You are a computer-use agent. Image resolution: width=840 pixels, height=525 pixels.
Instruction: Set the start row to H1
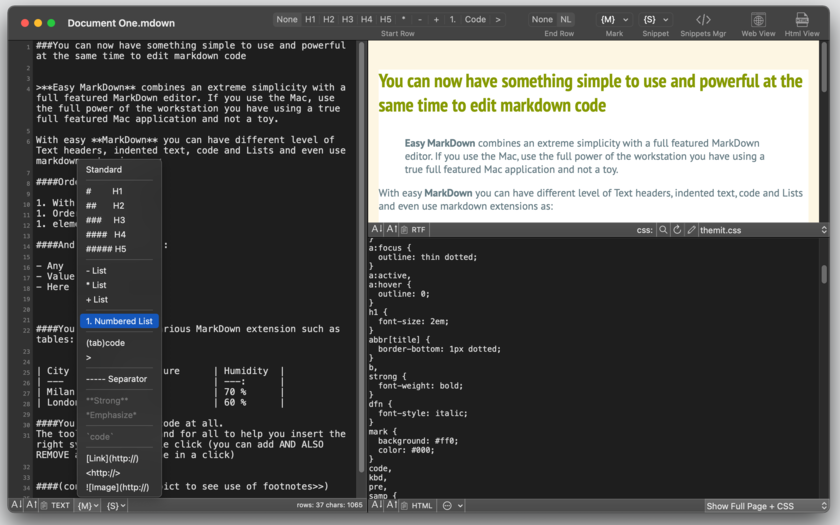pyautogui.click(x=310, y=19)
